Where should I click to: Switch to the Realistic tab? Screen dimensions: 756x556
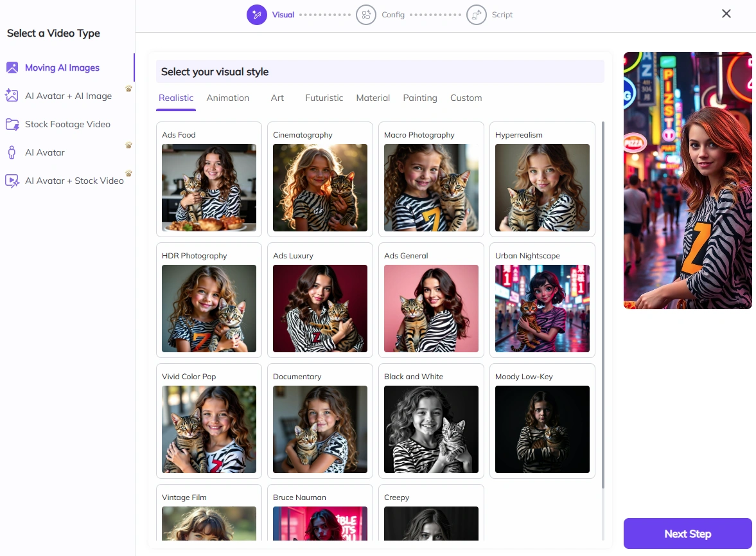pyautogui.click(x=176, y=98)
